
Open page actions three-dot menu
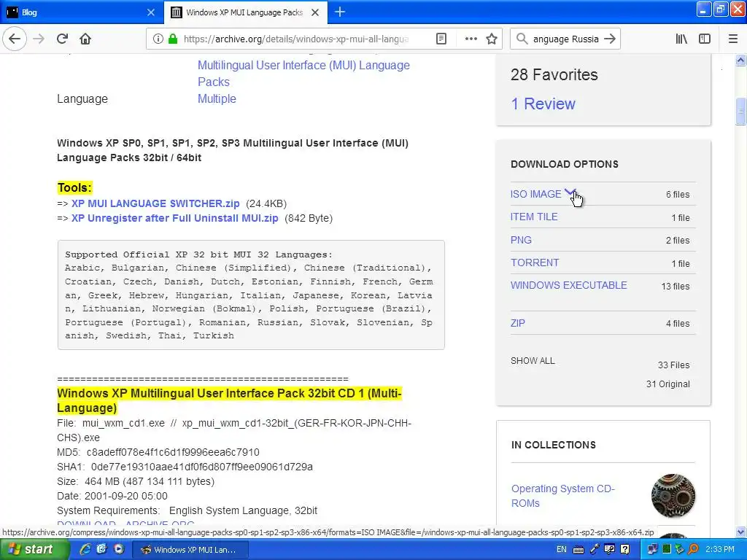471,39
